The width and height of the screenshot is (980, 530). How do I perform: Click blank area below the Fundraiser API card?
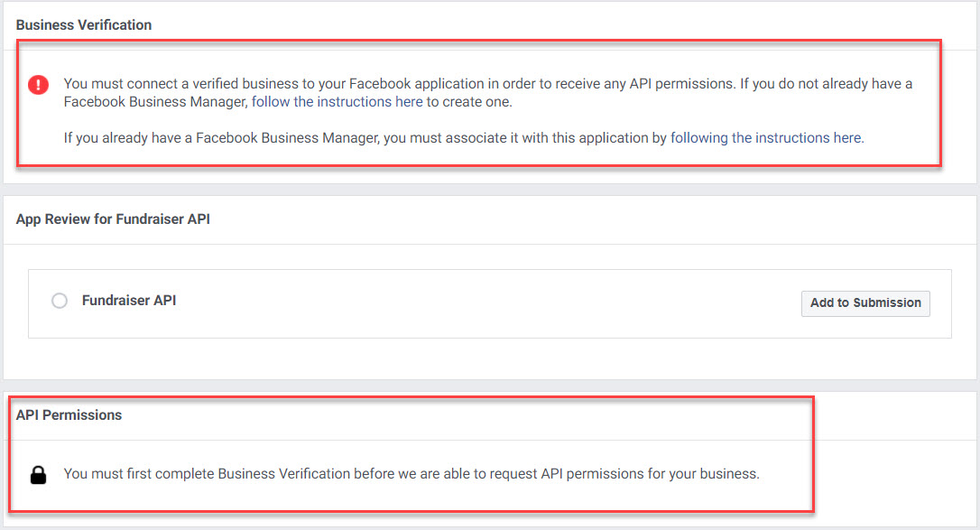point(487,358)
